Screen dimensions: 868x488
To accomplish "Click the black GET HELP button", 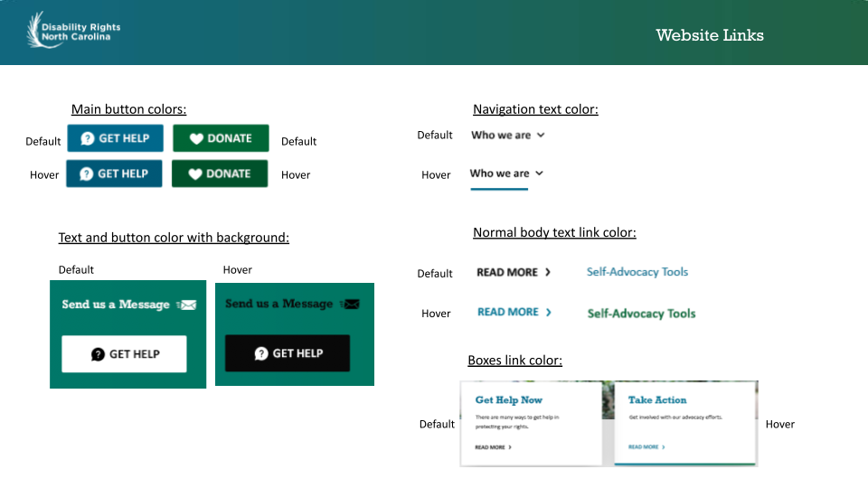I will click(288, 353).
